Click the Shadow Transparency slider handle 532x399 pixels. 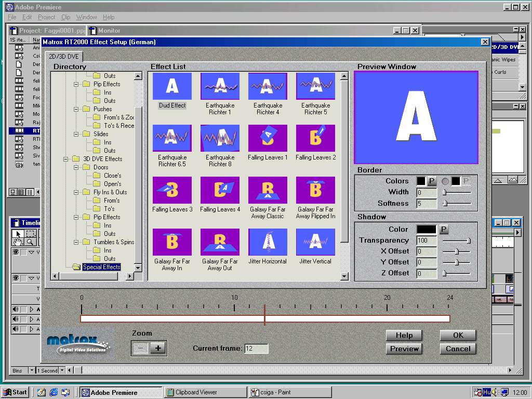469,241
